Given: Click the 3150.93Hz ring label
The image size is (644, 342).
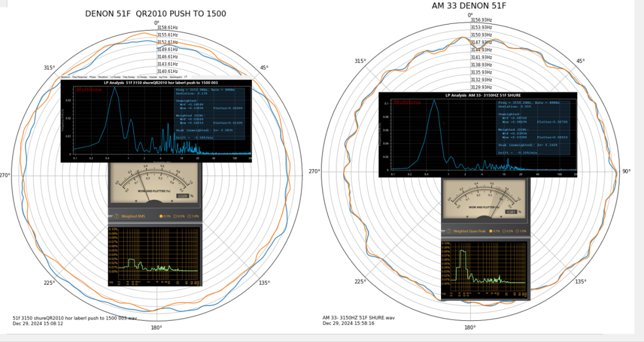Looking at the screenshot, I should click(482, 35).
